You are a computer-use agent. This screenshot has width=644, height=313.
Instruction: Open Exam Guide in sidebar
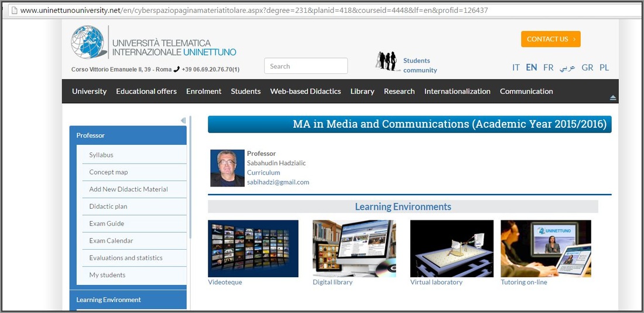coord(134,224)
